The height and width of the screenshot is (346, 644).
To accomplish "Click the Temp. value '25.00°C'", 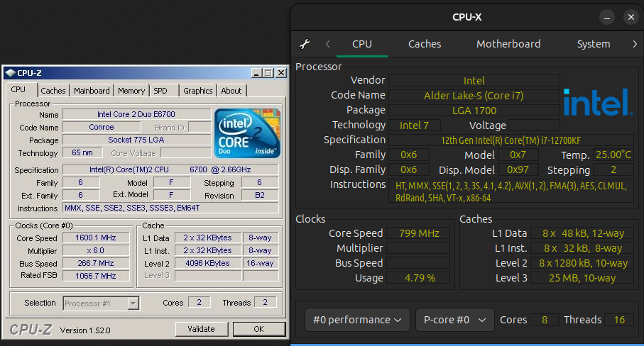I will tap(613, 155).
